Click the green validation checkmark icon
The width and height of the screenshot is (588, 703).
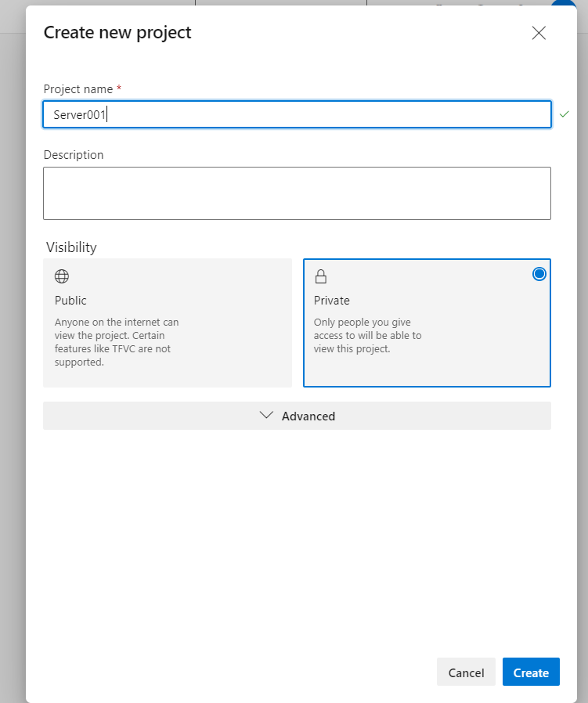tap(564, 114)
